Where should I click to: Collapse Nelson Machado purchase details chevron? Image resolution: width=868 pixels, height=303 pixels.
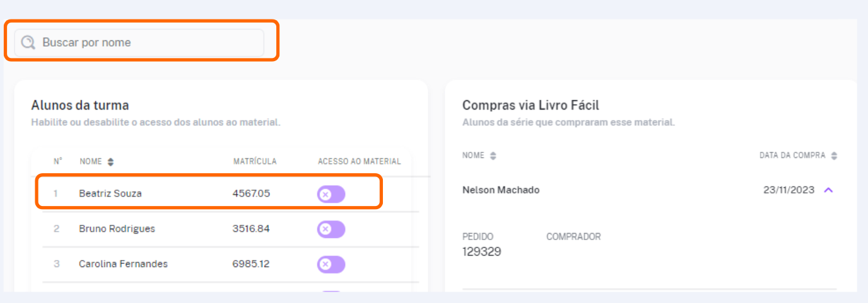click(829, 190)
